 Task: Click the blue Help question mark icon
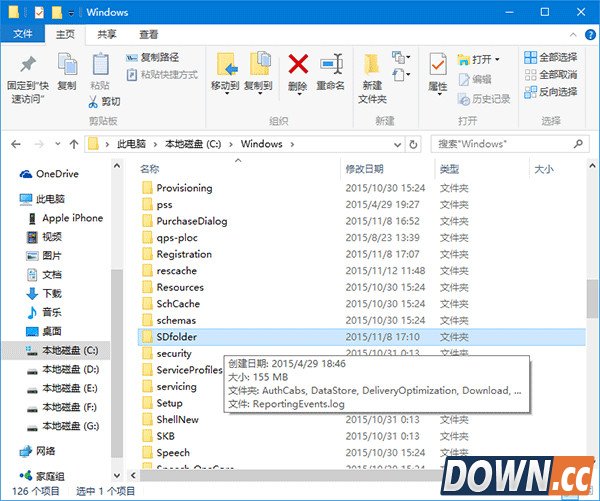(590, 35)
